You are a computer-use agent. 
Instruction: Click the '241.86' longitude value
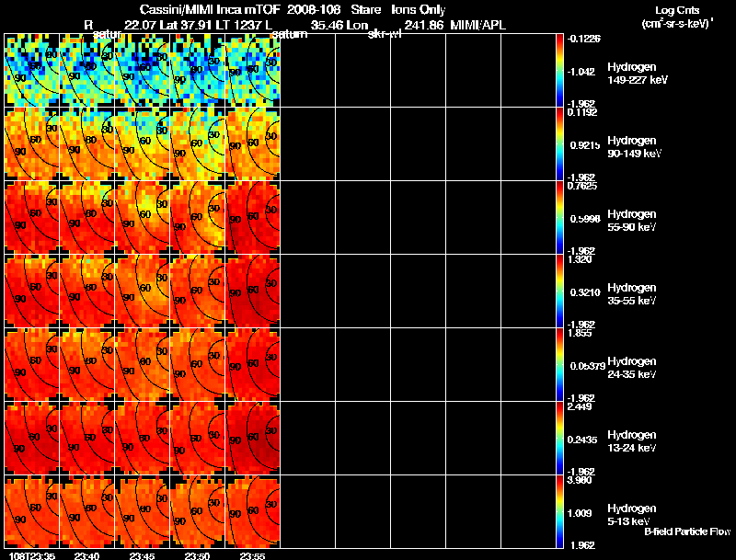424,25
